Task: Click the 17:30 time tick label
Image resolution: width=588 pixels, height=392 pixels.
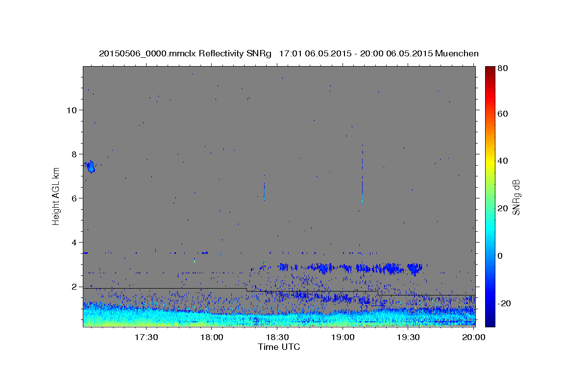Action: (x=146, y=338)
